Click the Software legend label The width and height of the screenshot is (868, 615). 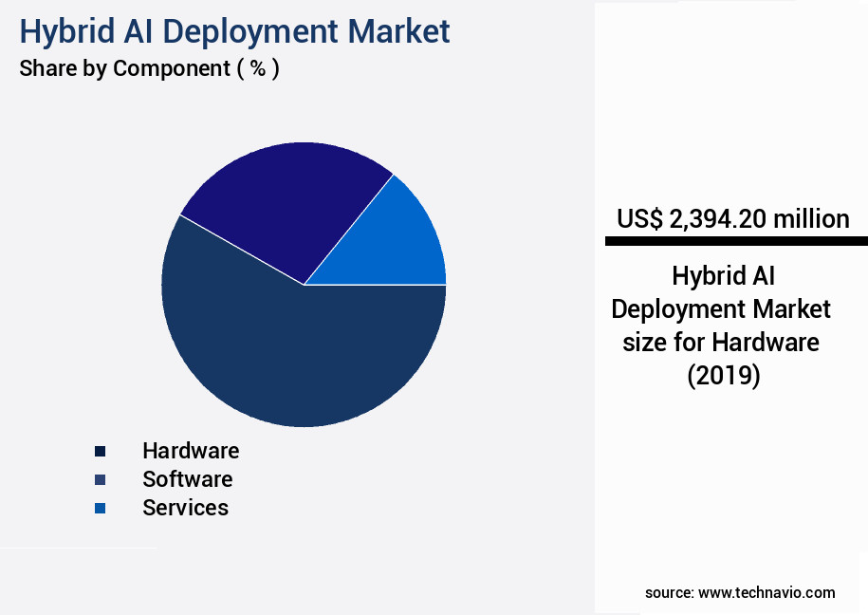pyautogui.click(x=187, y=479)
